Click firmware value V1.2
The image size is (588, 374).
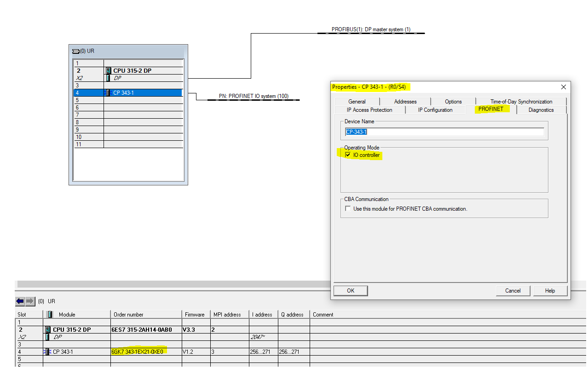(x=188, y=352)
